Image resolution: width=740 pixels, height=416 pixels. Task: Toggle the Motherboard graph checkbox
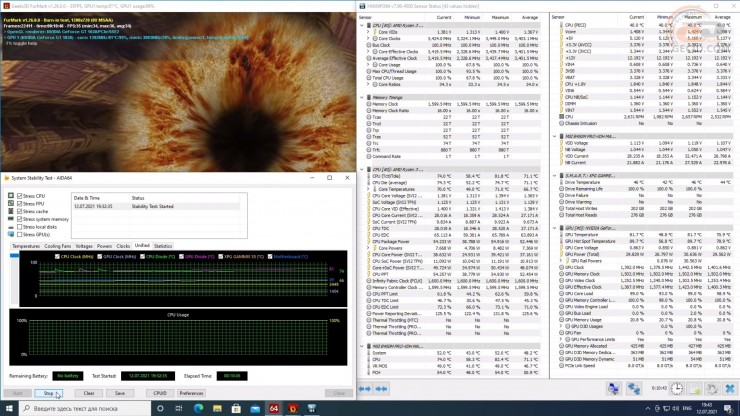point(270,256)
